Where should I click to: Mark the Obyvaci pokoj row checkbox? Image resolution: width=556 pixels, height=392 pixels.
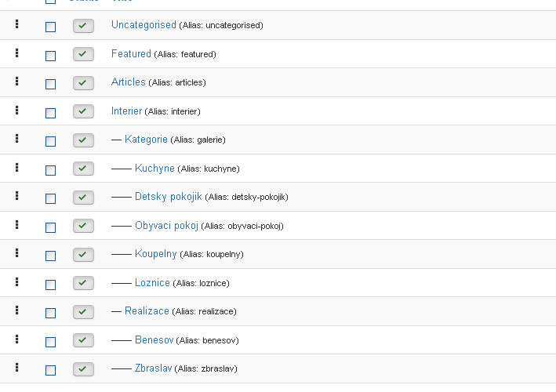(x=51, y=227)
